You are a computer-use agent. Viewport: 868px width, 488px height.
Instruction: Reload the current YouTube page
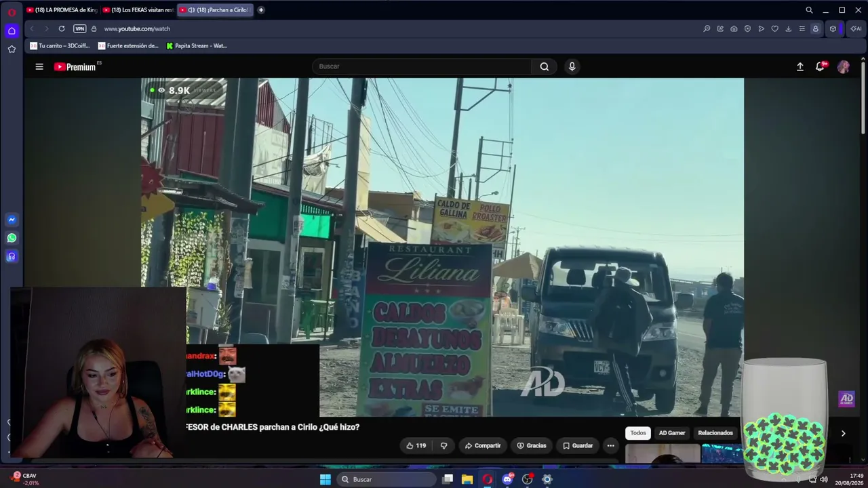[62, 28]
